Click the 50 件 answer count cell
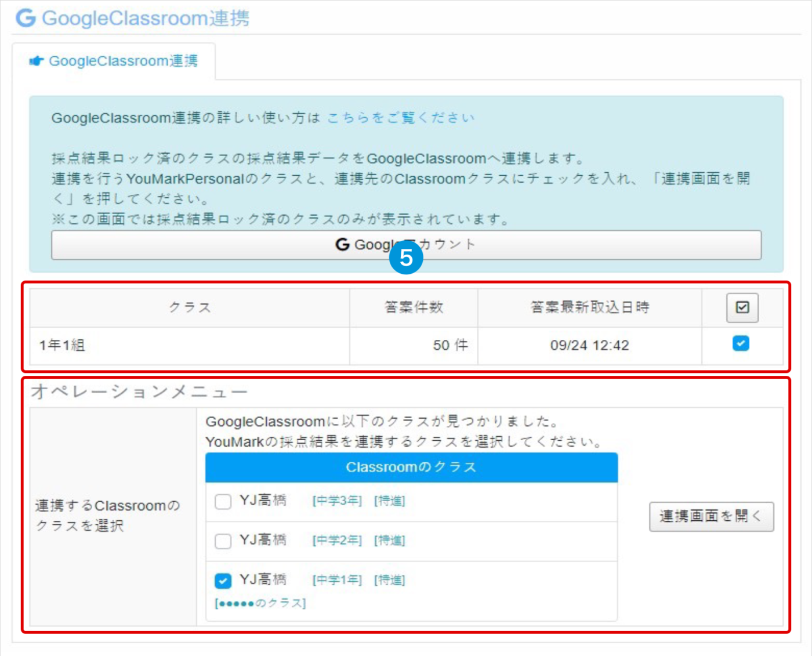The width and height of the screenshot is (812, 656). tap(414, 346)
